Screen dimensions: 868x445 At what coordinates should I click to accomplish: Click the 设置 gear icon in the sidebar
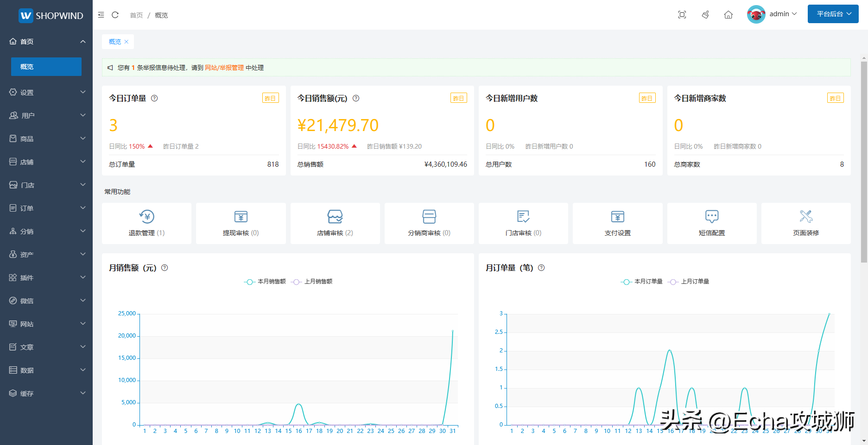pyautogui.click(x=13, y=92)
